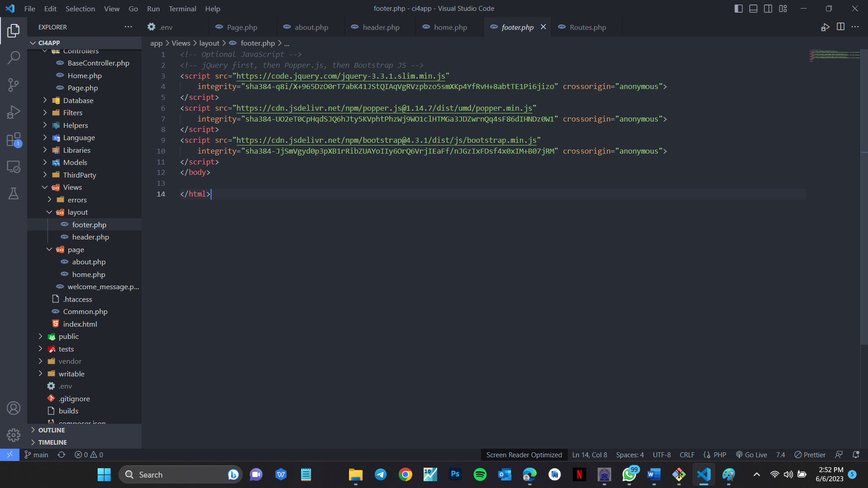This screenshot has width=868, height=488.
Task: Open the Testing view
Action: coord(14,193)
